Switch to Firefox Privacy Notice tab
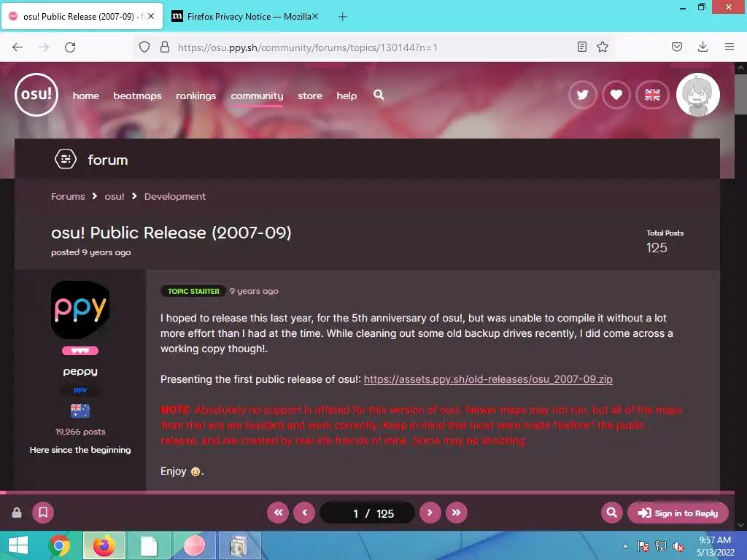This screenshot has width=747, height=560. click(244, 17)
